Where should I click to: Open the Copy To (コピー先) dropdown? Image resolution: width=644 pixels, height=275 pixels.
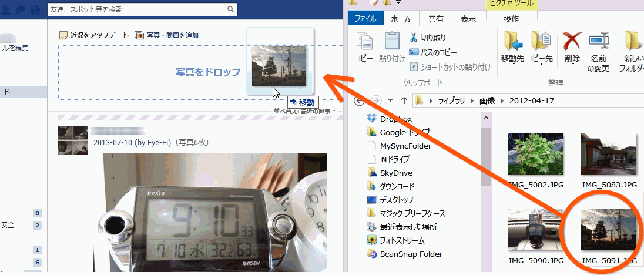pyautogui.click(x=539, y=59)
